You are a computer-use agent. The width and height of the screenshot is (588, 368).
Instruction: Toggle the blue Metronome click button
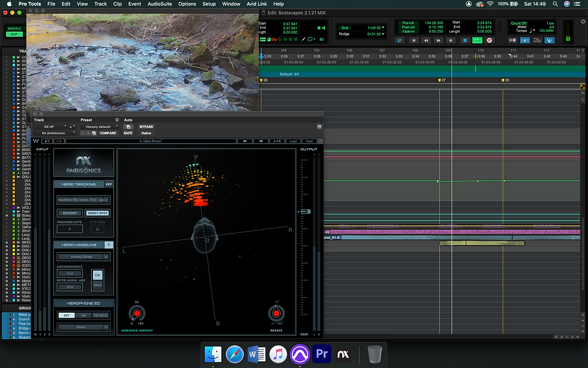click(525, 40)
